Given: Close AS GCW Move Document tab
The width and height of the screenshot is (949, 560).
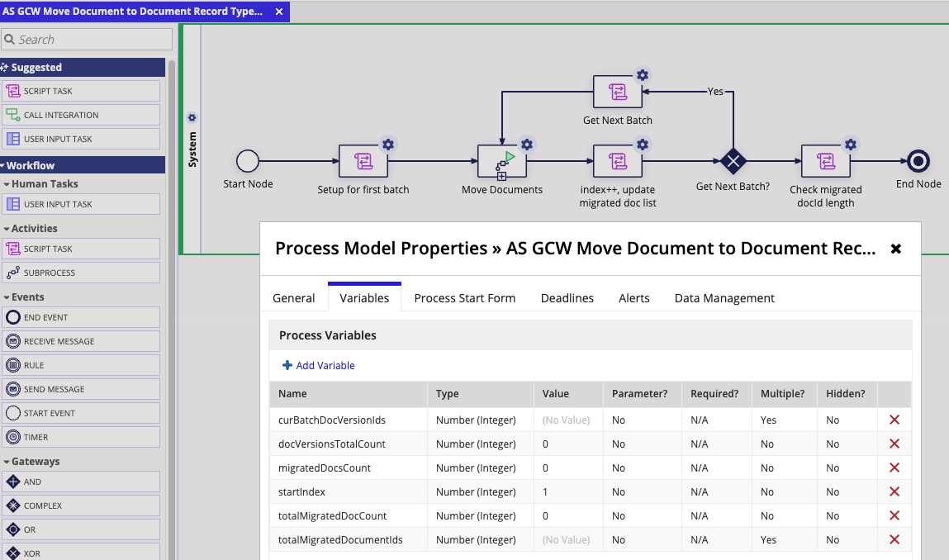Looking at the screenshot, I should 279,12.
